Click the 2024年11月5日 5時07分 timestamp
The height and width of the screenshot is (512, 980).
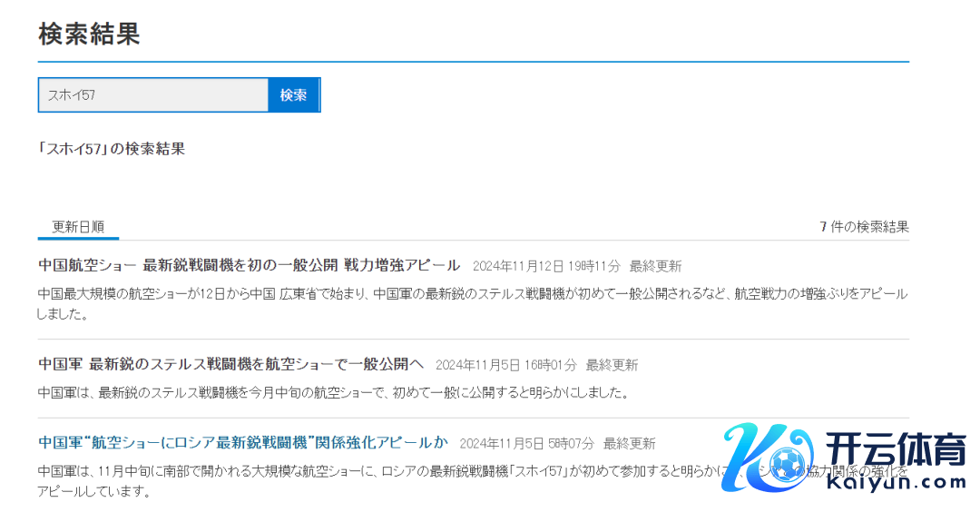pyautogui.click(x=526, y=444)
